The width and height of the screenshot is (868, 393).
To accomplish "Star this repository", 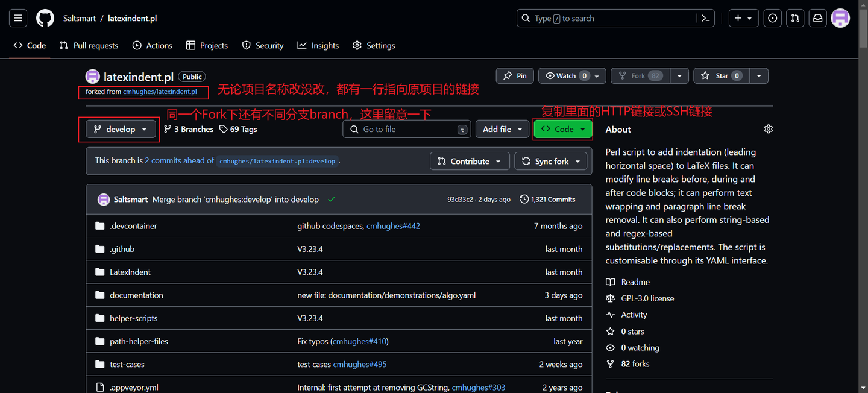I will 721,75.
